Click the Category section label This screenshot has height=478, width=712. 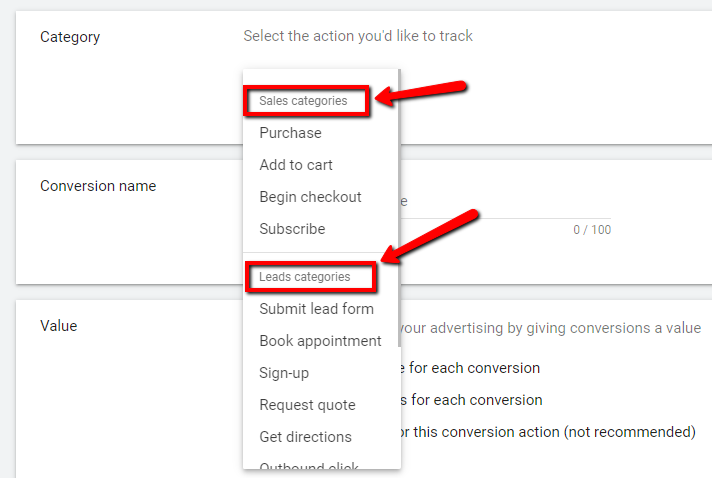[x=70, y=37]
